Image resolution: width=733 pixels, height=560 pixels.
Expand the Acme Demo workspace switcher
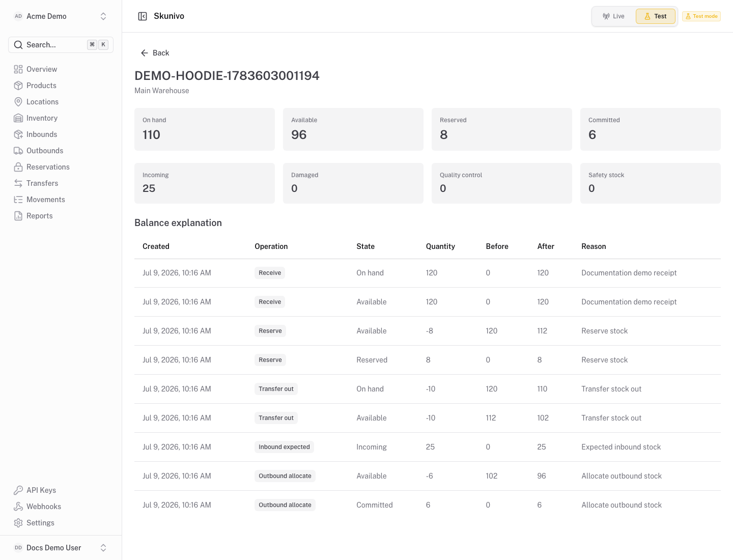(61, 16)
